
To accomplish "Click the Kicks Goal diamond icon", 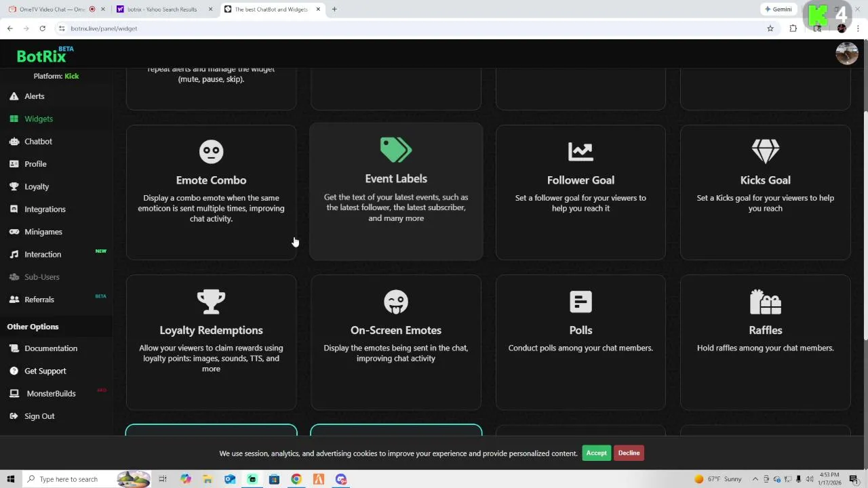I will click(x=766, y=151).
